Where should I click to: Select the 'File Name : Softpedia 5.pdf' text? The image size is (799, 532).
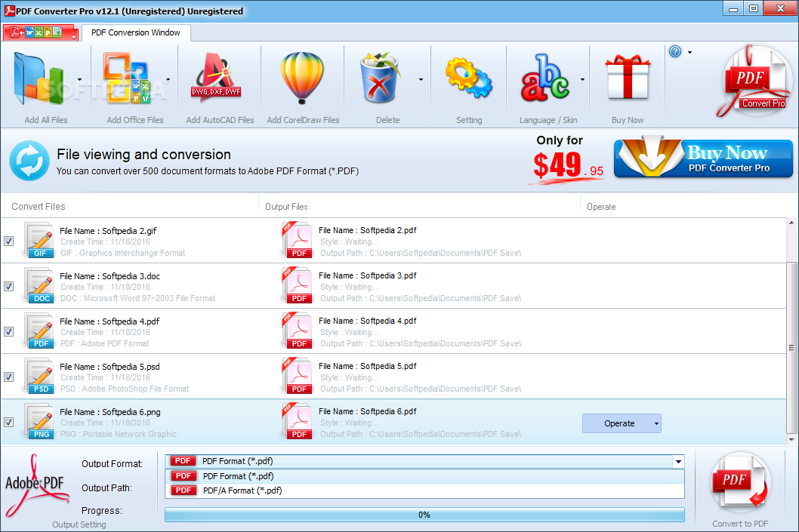pyautogui.click(x=367, y=366)
